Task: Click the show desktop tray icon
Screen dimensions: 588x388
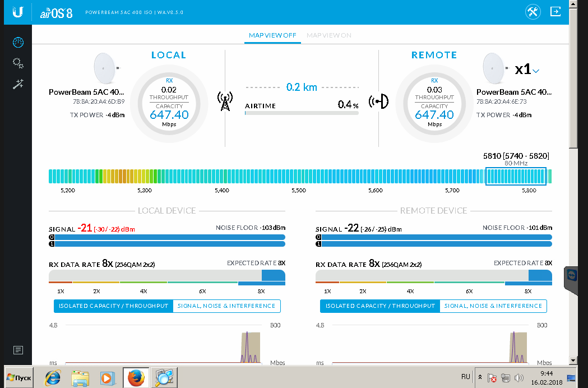Action: pos(571,378)
